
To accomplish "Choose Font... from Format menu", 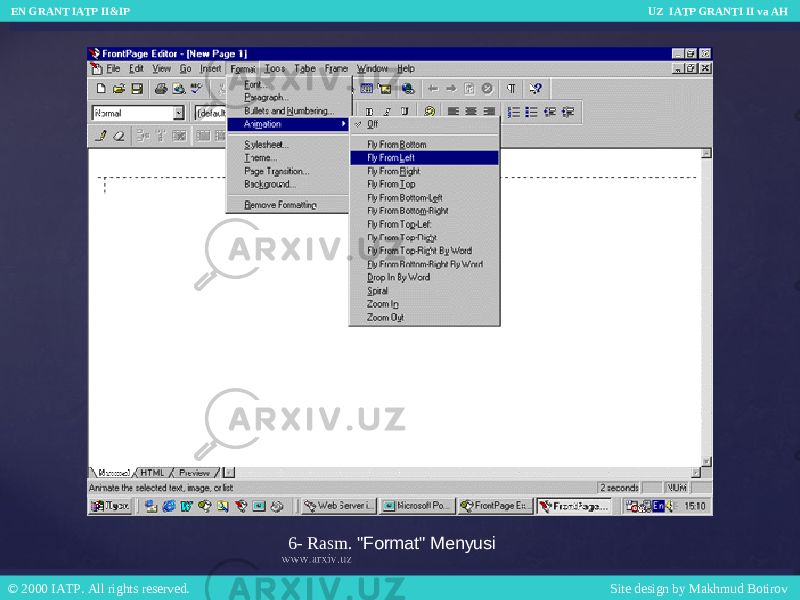I will (x=289, y=85).
